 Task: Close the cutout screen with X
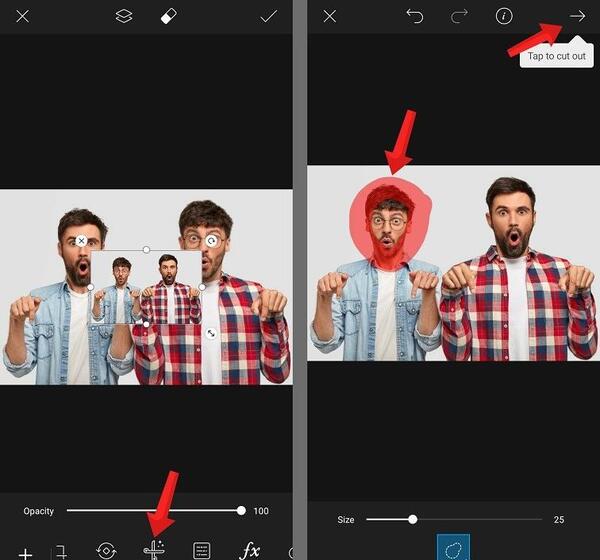coord(329,16)
